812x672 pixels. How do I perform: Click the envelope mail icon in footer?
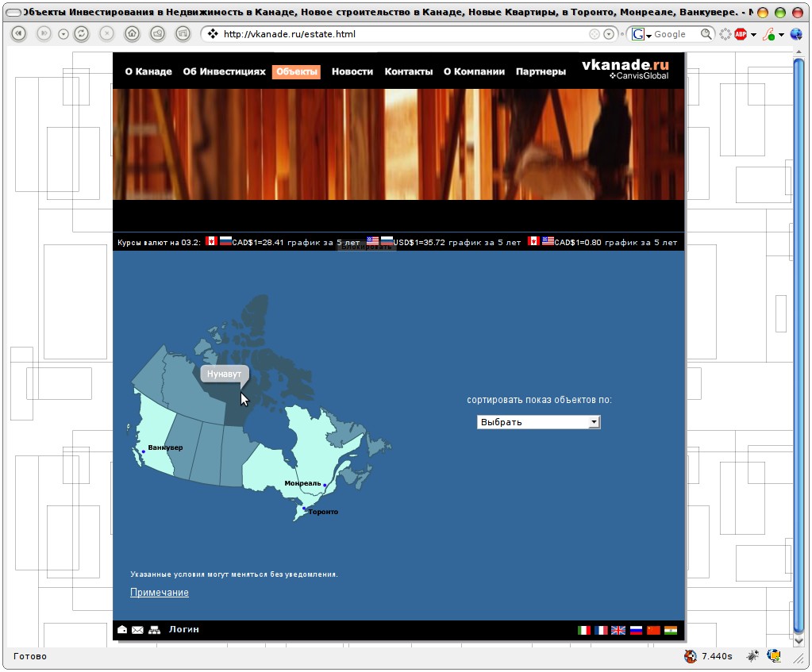tap(137, 630)
